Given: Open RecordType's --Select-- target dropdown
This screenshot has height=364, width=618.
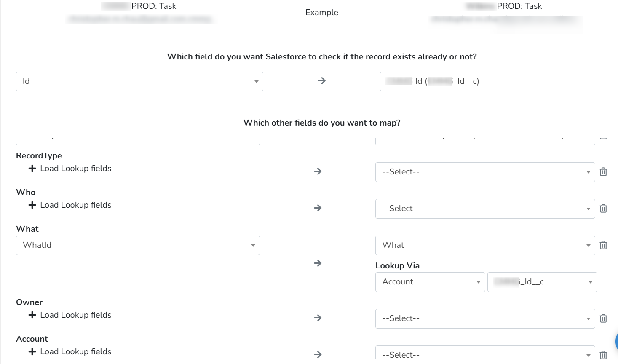Looking at the screenshot, I should (x=485, y=172).
